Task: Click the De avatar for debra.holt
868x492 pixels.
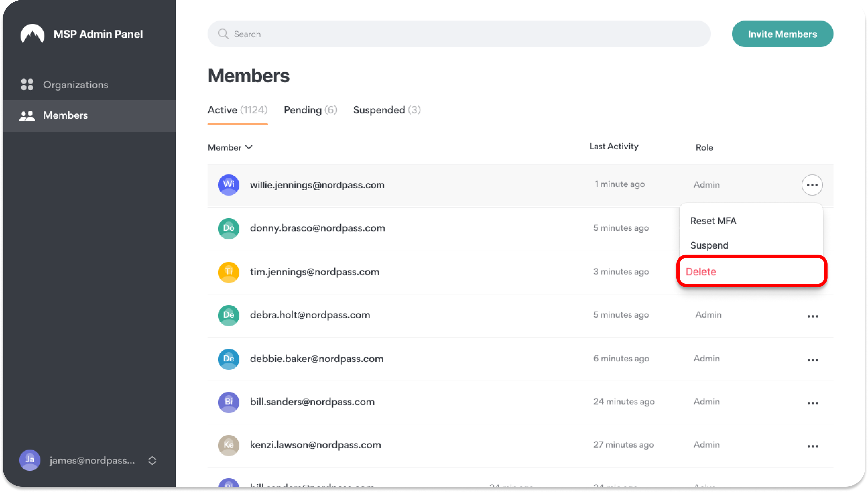Action: pyautogui.click(x=229, y=315)
